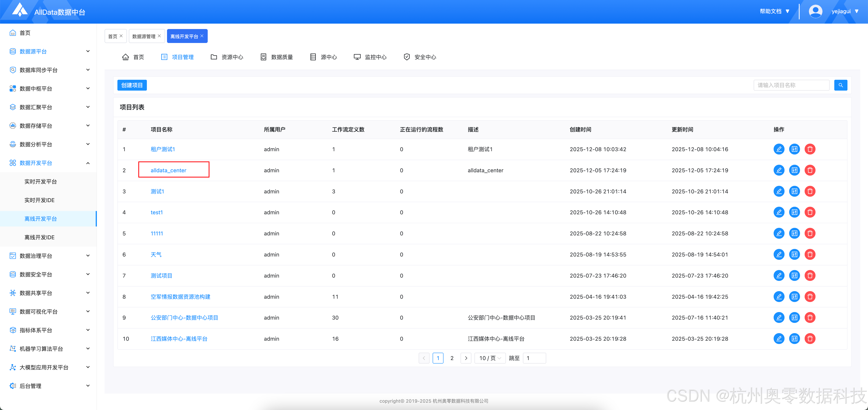Close the 数据源管理 tab
The height and width of the screenshot is (410, 868).
[x=159, y=36]
